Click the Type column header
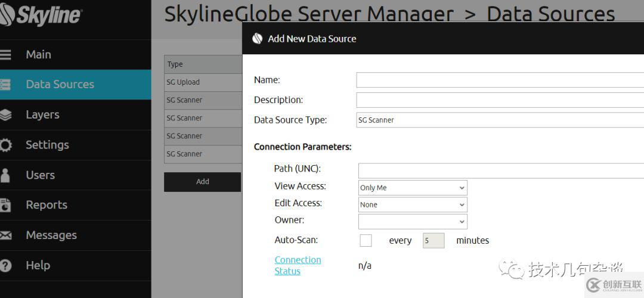 pos(203,64)
